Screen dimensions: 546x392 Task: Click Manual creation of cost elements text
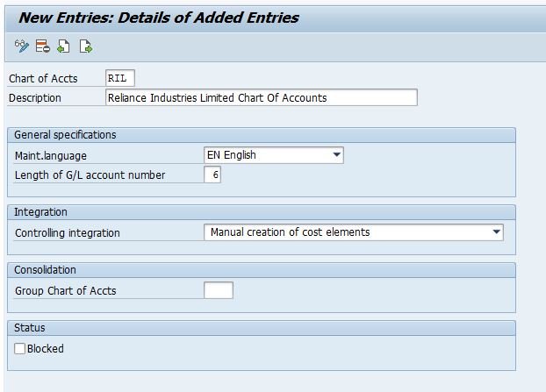(290, 232)
